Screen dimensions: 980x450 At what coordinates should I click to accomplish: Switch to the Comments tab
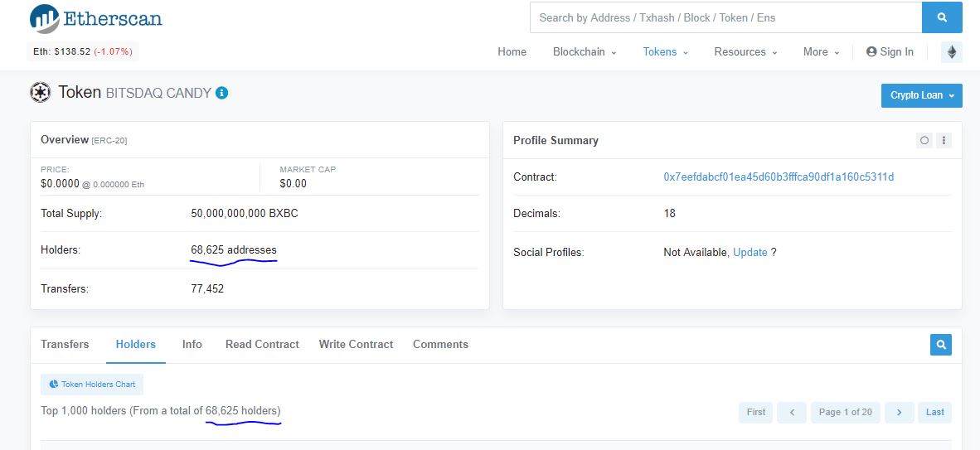(440, 345)
